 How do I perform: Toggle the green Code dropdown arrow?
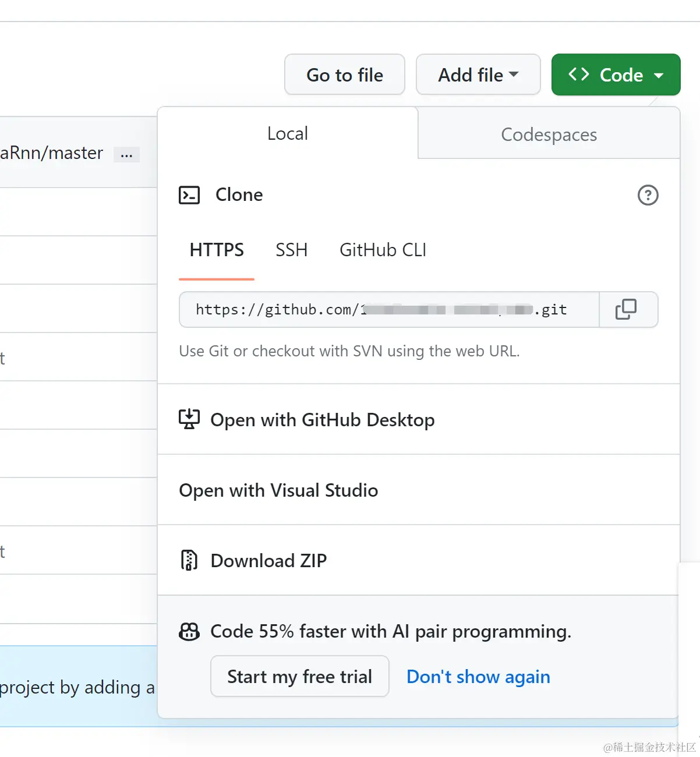coord(659,75)
